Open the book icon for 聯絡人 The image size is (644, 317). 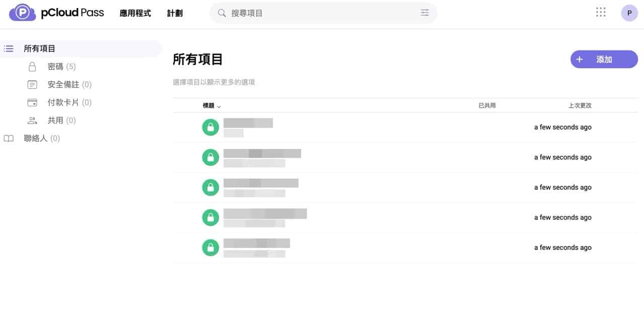[9, 138]
